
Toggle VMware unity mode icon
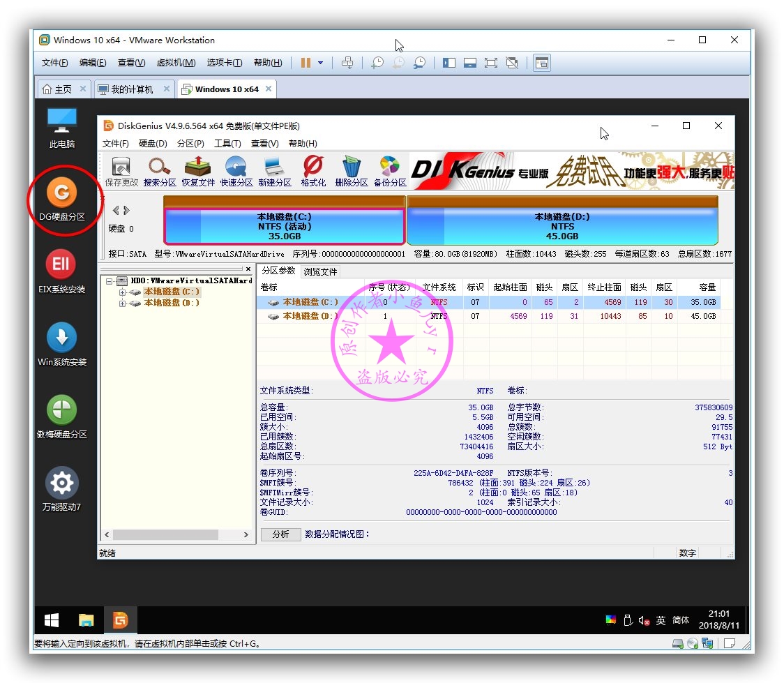click(x=511, y=63)
